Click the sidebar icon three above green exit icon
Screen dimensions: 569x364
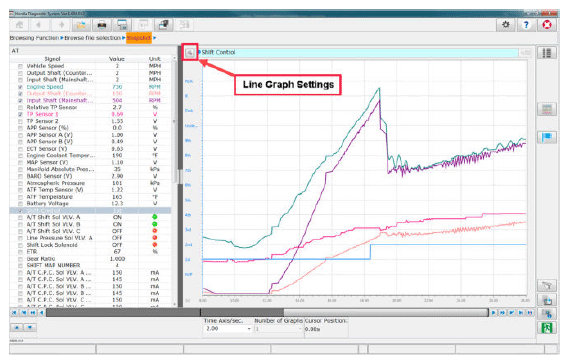point(547,286)
